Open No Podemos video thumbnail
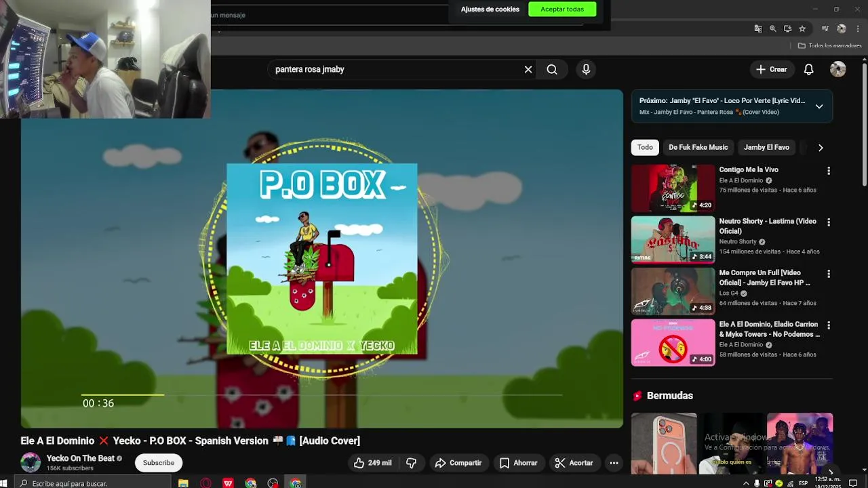868x488 pixels. (x=673, y=342)
